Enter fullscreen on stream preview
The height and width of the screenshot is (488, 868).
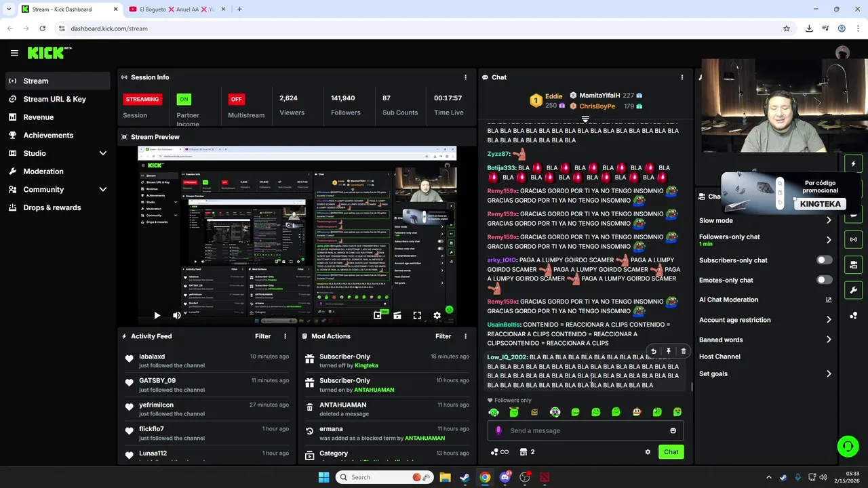click(x=417, y=315)
